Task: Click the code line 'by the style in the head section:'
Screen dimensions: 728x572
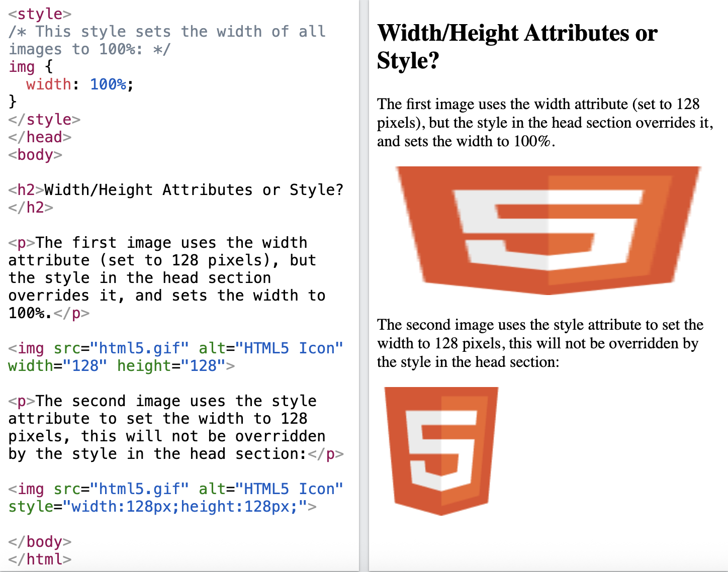Action: tap(176, 454)
